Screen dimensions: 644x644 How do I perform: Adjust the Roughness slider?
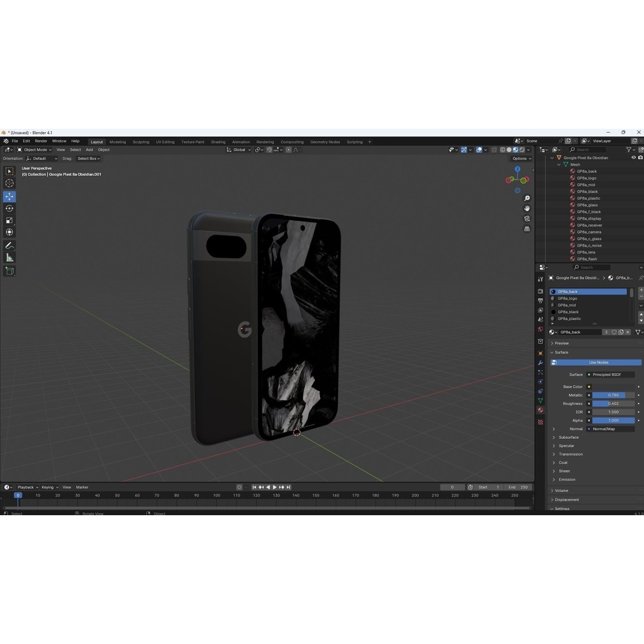(613, 404)
